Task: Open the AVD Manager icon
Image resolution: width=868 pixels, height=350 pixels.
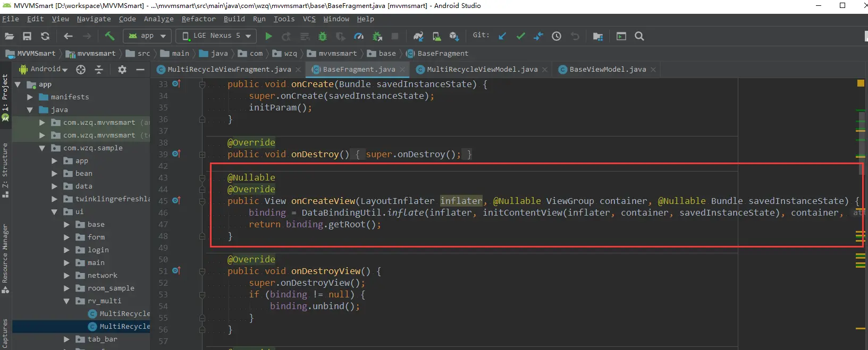Action: 436,36
